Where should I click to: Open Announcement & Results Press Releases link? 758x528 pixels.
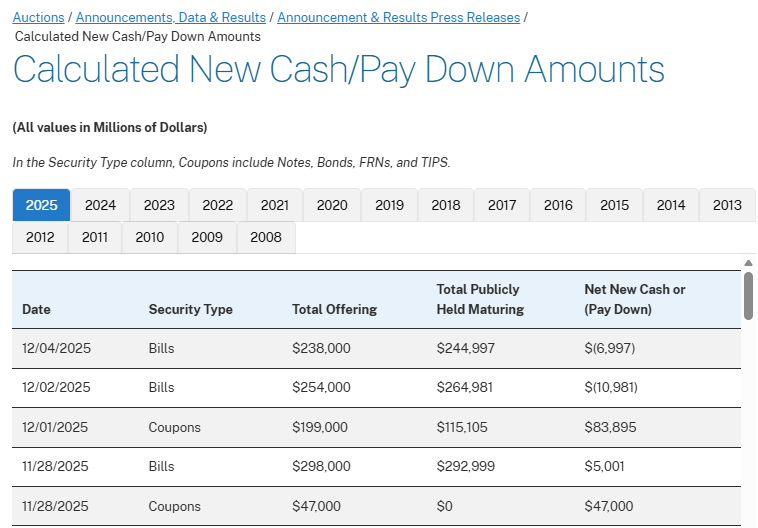coord(398,18)
